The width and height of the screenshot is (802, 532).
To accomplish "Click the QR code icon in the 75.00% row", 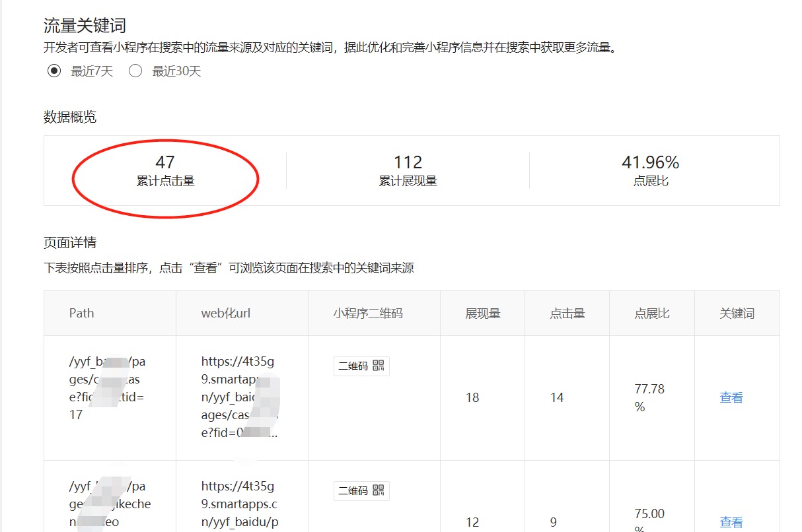I will [x=379, y=490].
